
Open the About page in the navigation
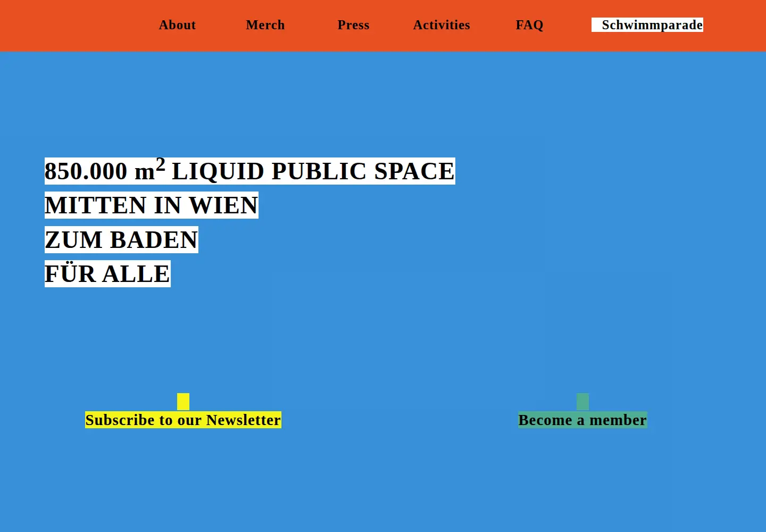[177, 25]
